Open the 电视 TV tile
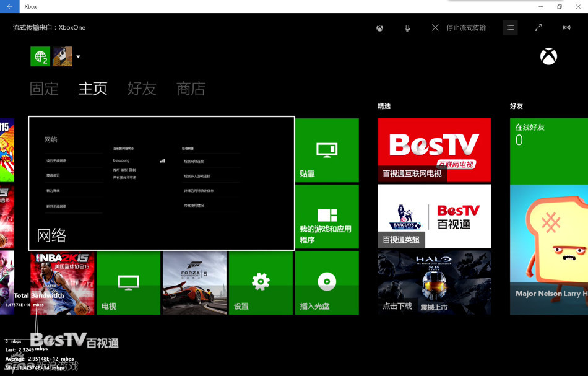The image size is (588, 376). coord(128,283)
